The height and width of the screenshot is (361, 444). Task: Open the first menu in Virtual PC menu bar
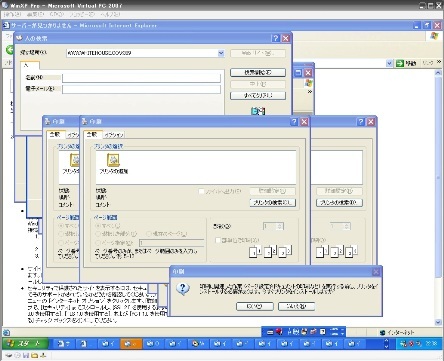pyautogui.click(x=13, y=15)
